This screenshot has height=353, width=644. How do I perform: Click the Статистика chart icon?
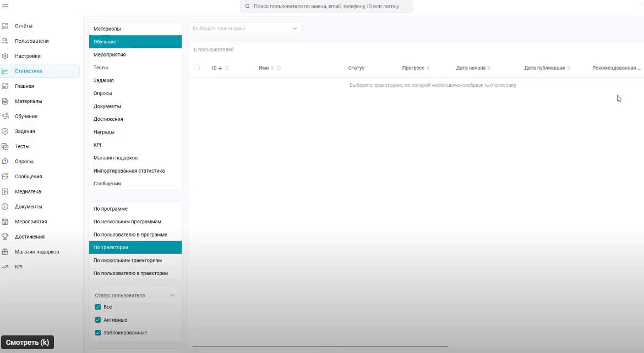(x=5, y=71)
